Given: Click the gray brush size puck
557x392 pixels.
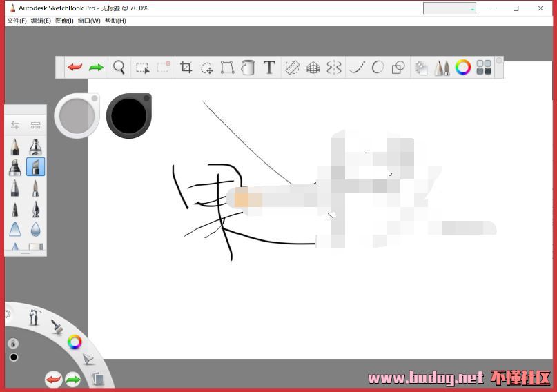Looking at the screenshot, I should (76, 116).
